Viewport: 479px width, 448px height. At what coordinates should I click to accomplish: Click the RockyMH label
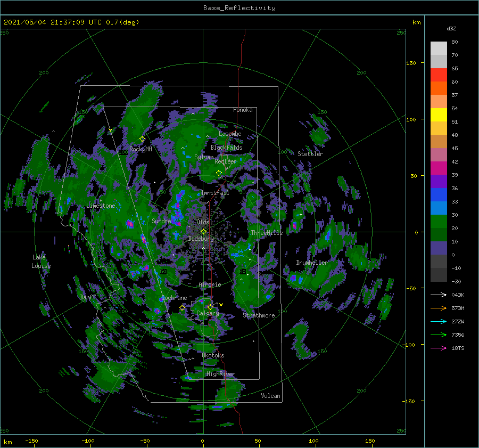(141, 149)
